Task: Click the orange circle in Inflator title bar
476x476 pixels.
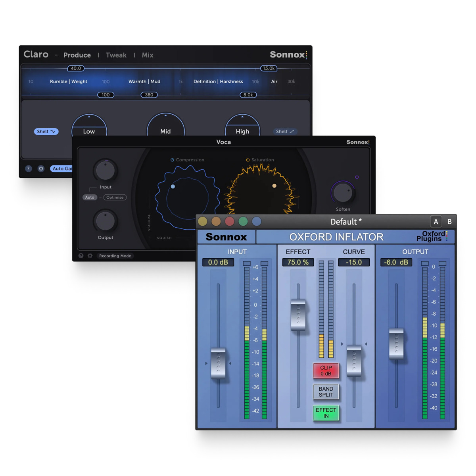Action: [216, 221]
